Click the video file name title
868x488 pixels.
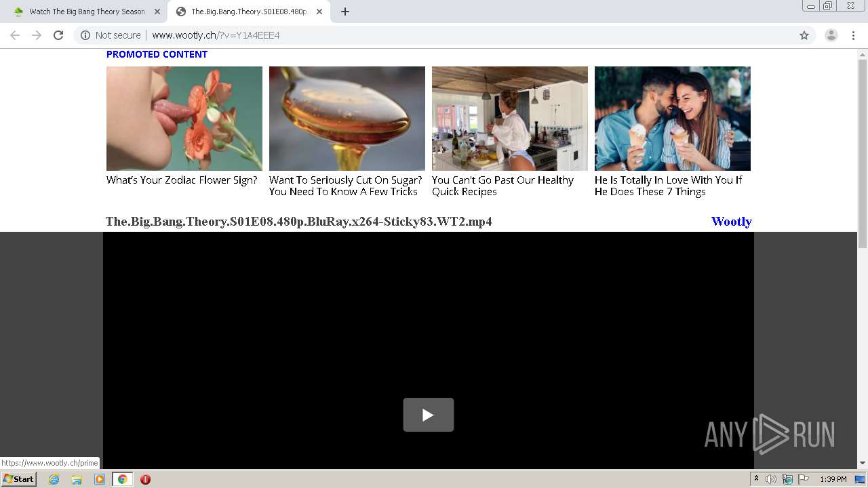click(298, 222)
